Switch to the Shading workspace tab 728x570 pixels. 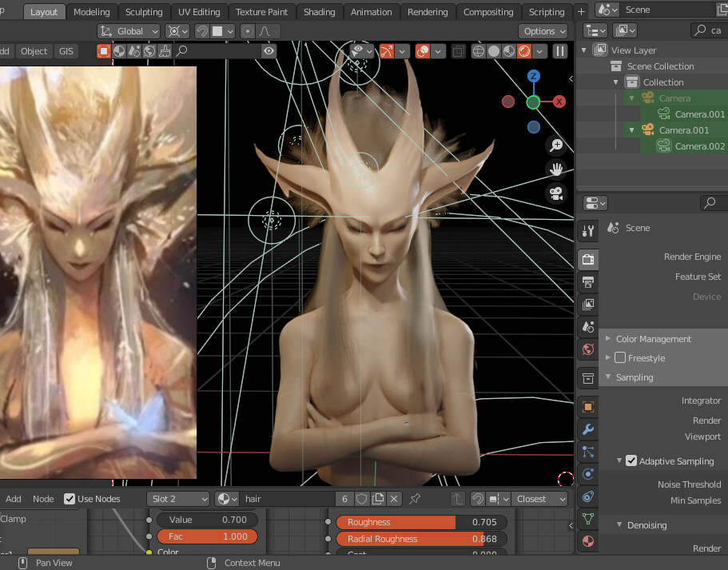pyautogui.click(x=319, y=12)
